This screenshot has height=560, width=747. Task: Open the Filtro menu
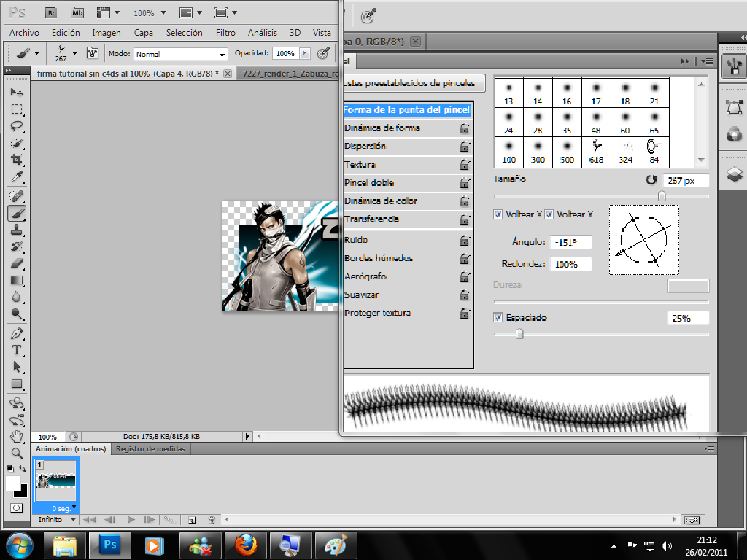pos(225,32)
